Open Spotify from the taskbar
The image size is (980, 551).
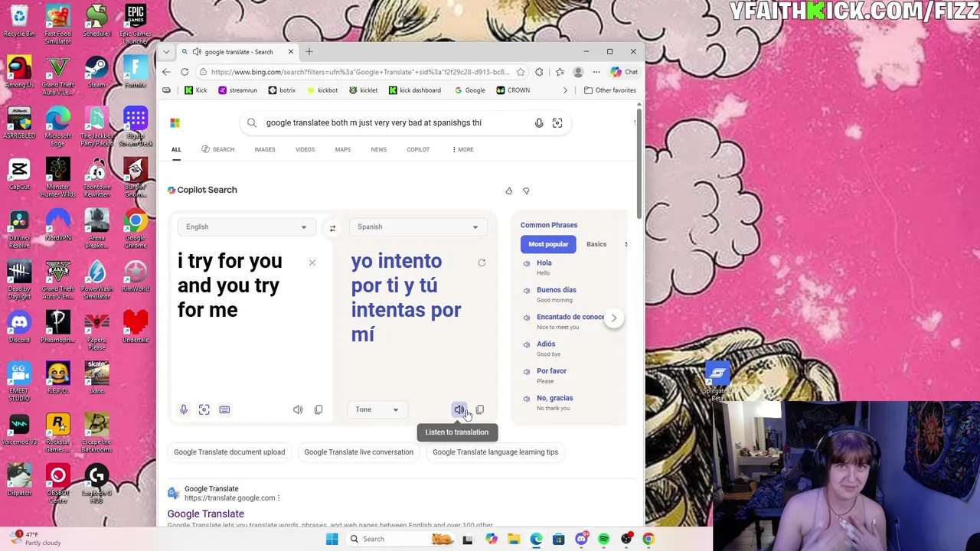pos(603,539)
